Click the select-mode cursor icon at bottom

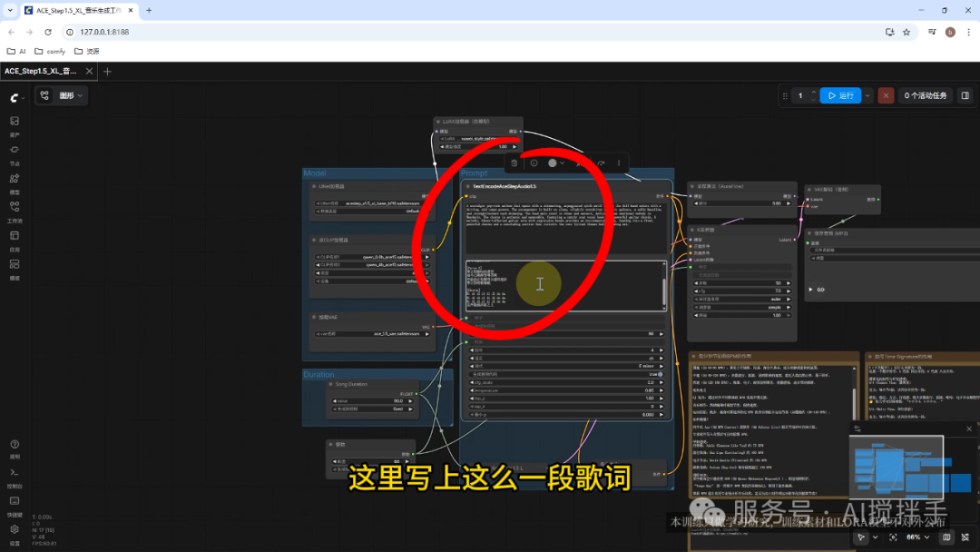click(x=861, y=537)
